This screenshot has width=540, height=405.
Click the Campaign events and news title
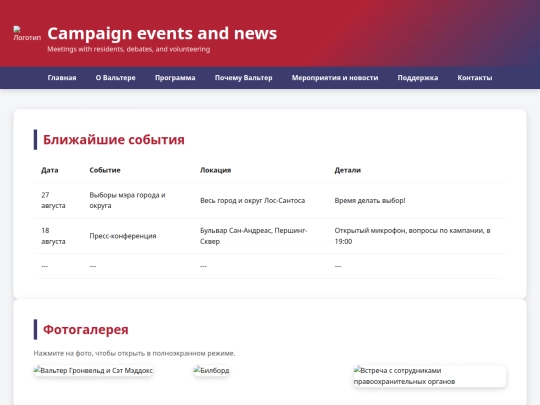(162, 33)
